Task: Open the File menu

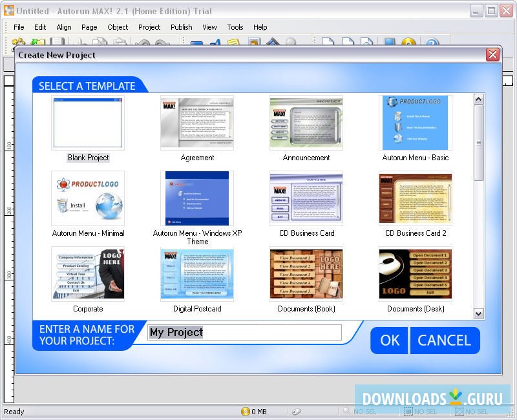Action: 19,27
